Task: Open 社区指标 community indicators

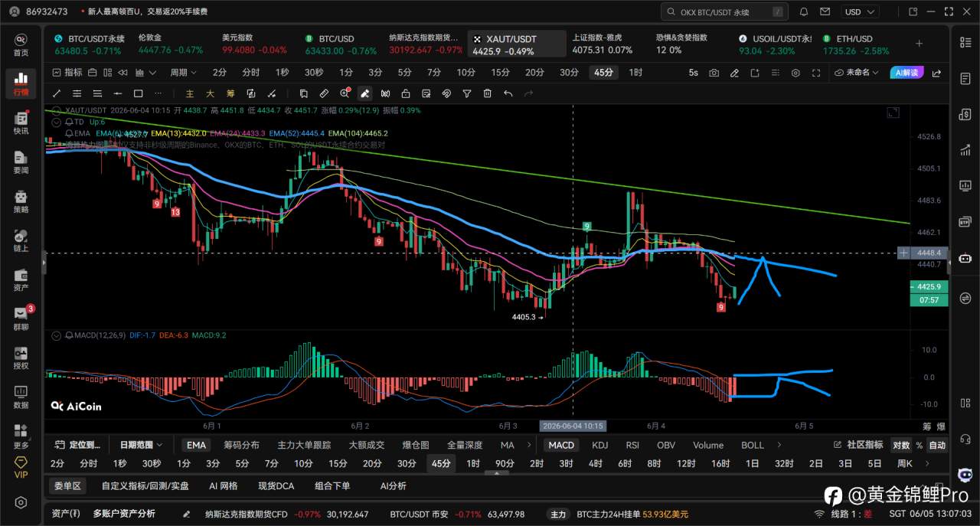Action: tap(857, 445)
